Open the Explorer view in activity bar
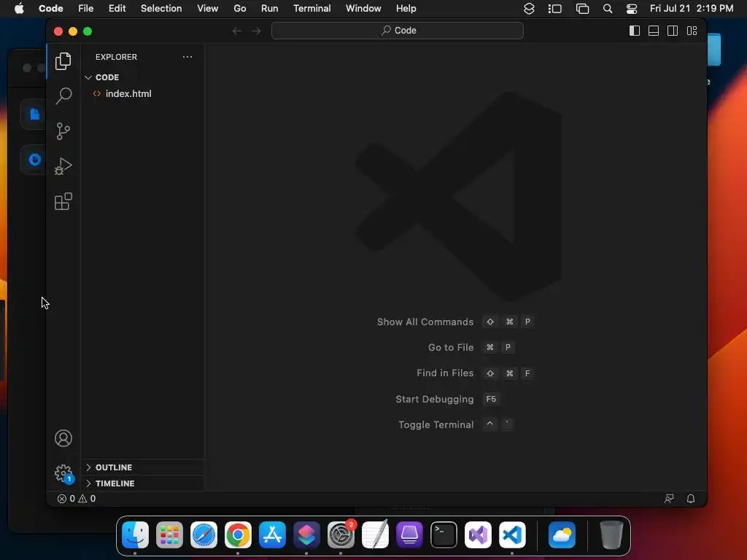Screen dimensions: 747x560 [63, 61]
